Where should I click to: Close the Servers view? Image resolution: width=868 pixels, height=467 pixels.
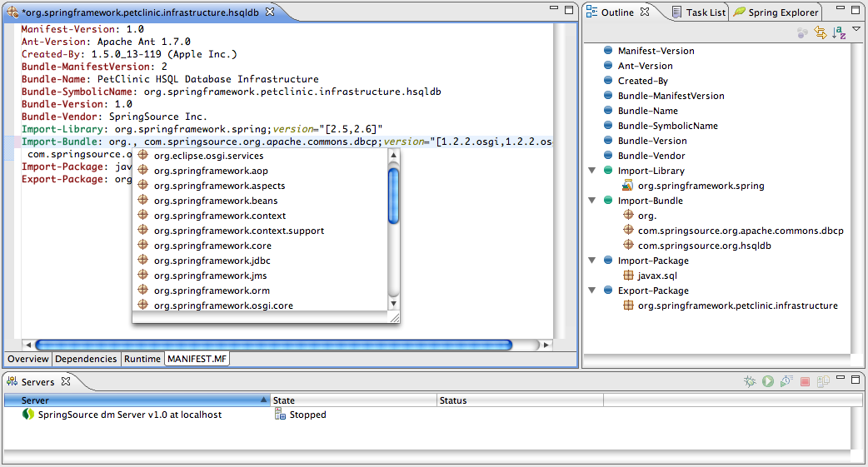66,381
